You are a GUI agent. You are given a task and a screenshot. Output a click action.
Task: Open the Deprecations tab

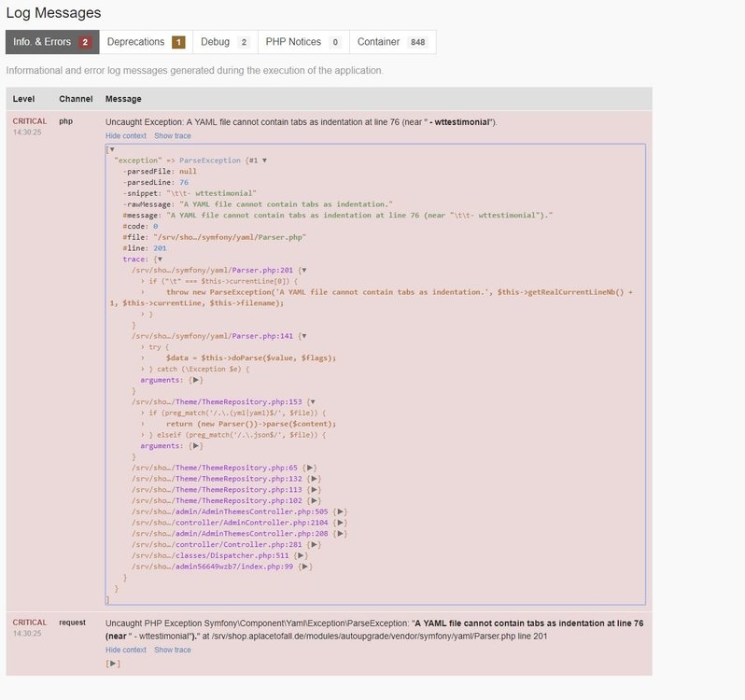click(146, 42)
